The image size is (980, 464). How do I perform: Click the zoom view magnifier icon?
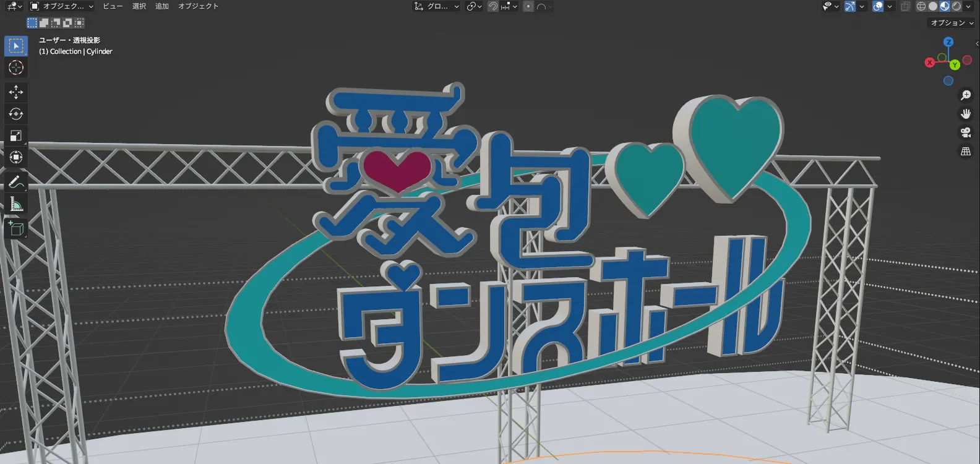[966, 95]
